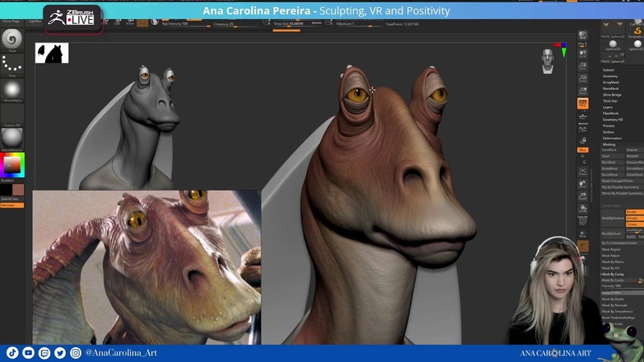The height and width of the screenshot is (362, 644).
Task: Collapse the Mask By Cavity subsection header
Action: [613, 274]
